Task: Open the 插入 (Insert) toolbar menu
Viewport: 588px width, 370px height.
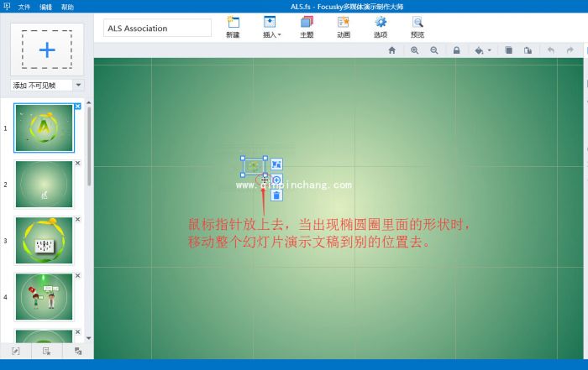Action: click(272, 27)
